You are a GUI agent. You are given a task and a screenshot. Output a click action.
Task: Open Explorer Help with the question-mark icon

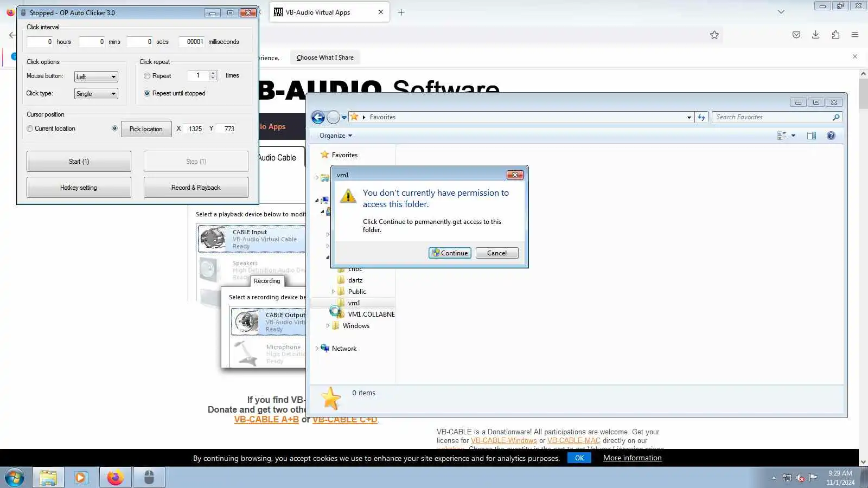831,136
